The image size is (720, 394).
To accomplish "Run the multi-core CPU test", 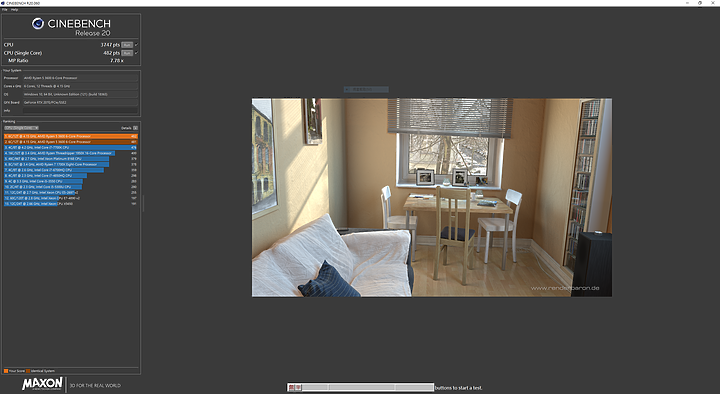I will tap(127, 45).
